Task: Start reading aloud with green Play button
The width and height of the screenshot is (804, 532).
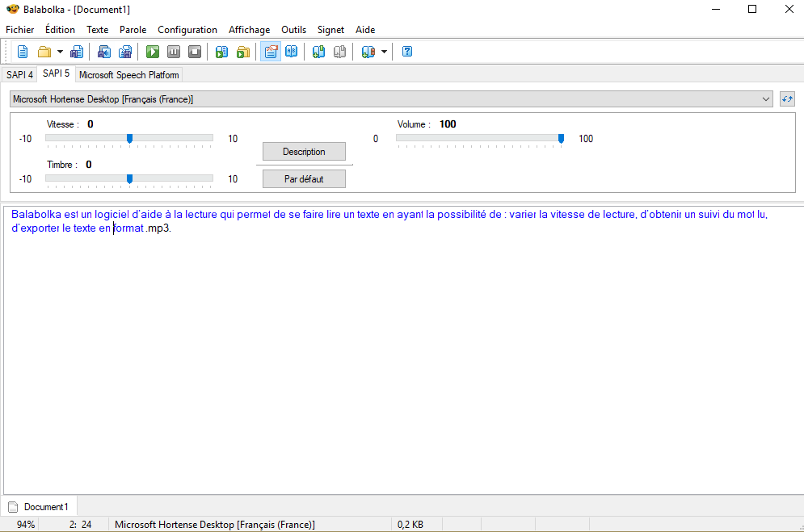Action: pyautogui.click(x=153, y=52)
